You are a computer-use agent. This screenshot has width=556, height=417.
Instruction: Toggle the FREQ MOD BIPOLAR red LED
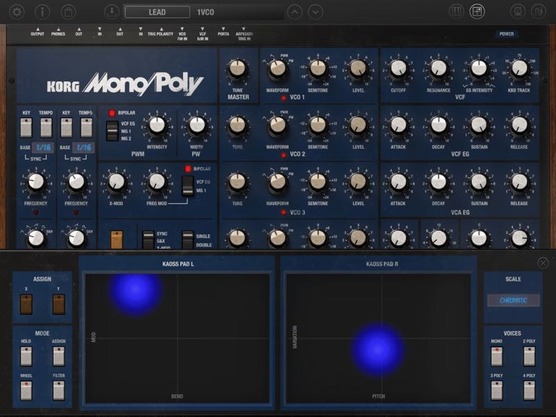(188, 169)
